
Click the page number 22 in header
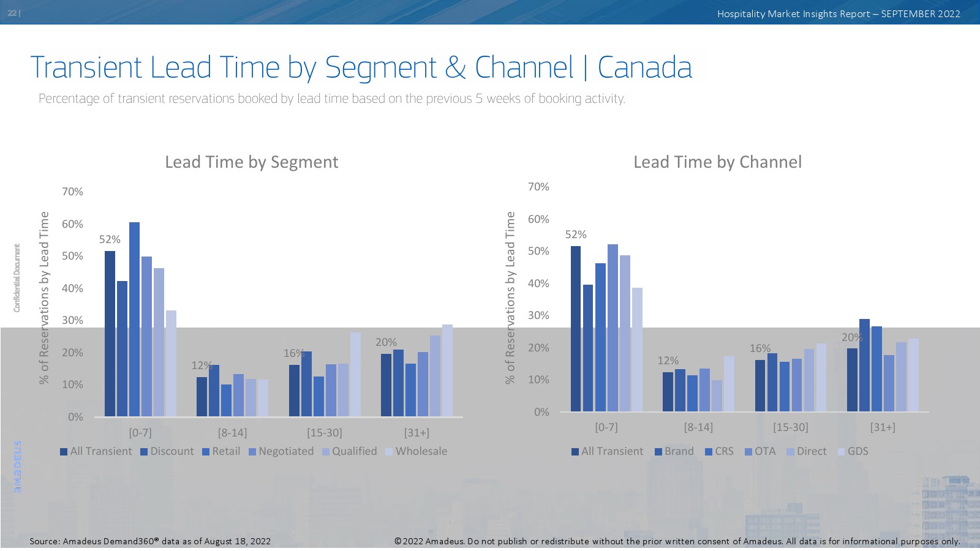pyautogui.click(x=12, y=13)
